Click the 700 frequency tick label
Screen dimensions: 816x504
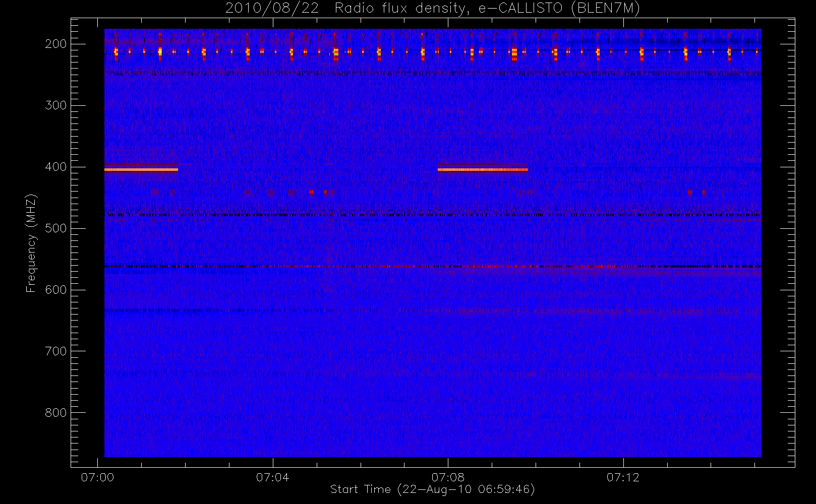[x=56, y=351]
